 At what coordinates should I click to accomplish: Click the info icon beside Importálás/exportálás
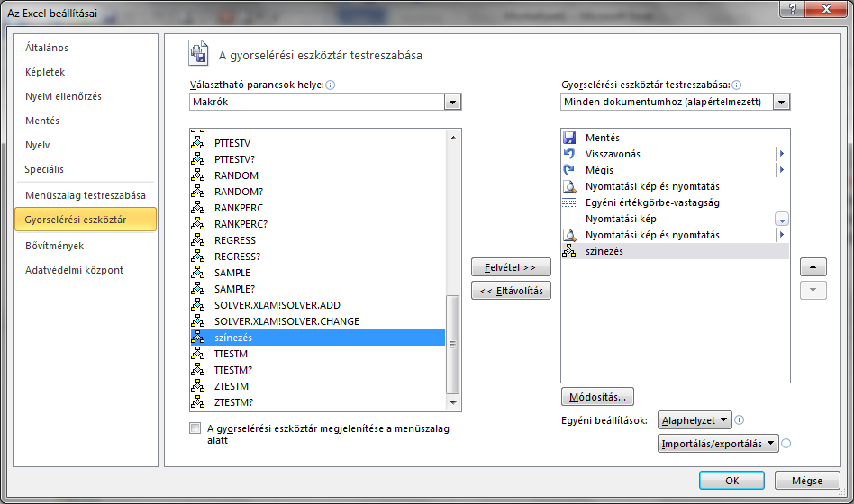(x=786, y=444)
